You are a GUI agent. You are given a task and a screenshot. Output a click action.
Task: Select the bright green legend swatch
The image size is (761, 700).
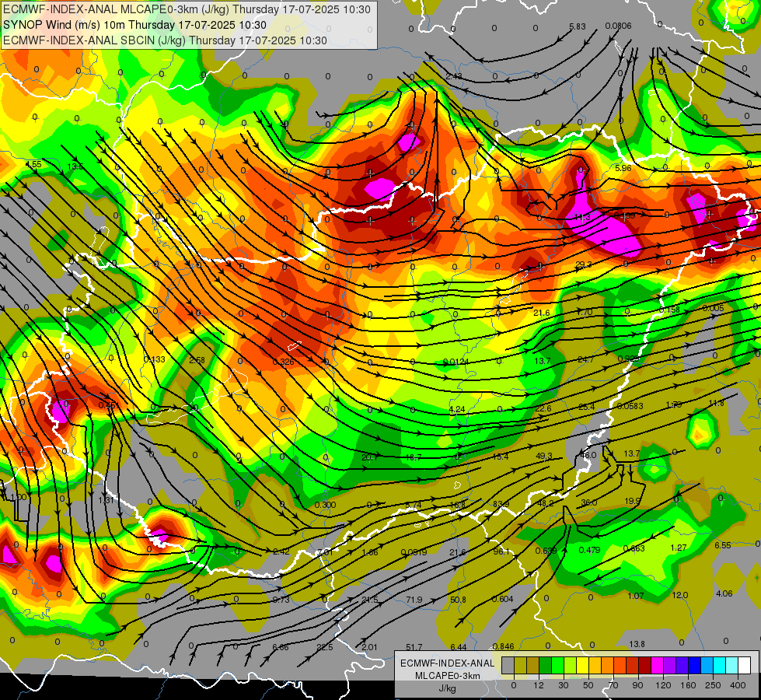point(558,665)
